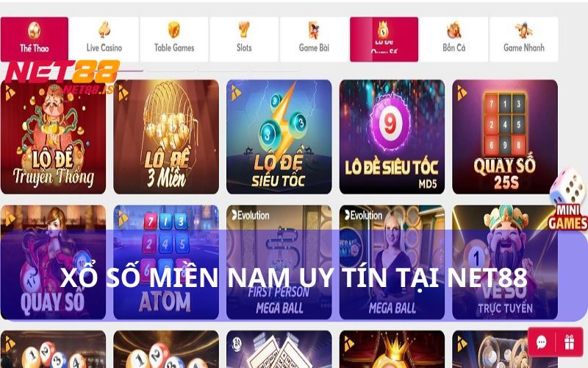The image size is (588, 368).
Task: Switch to the Live Casino tab
Action: (104, 39)
